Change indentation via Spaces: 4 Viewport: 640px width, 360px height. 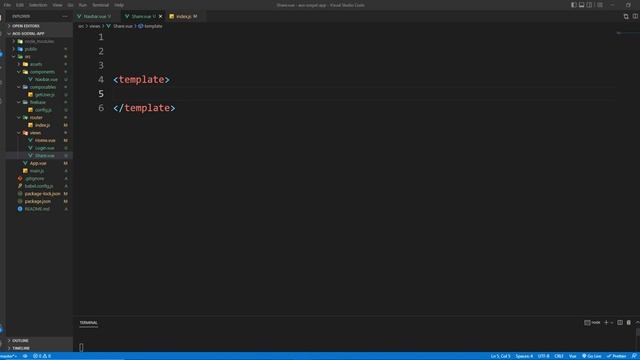[524, 356]
